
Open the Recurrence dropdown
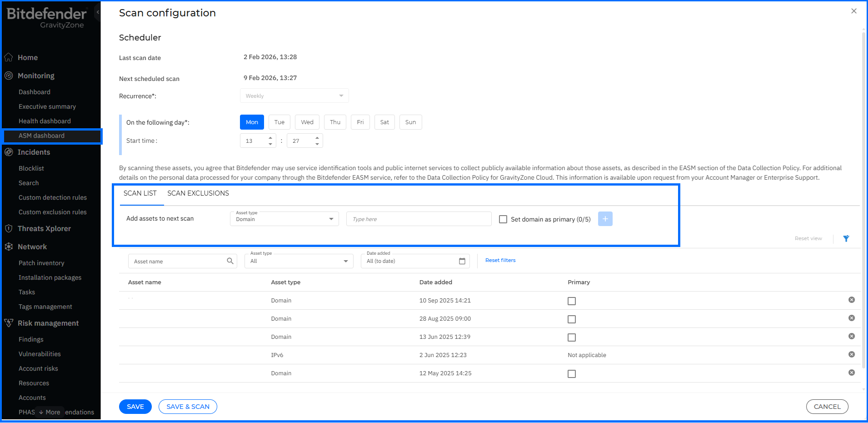[294, 96]
